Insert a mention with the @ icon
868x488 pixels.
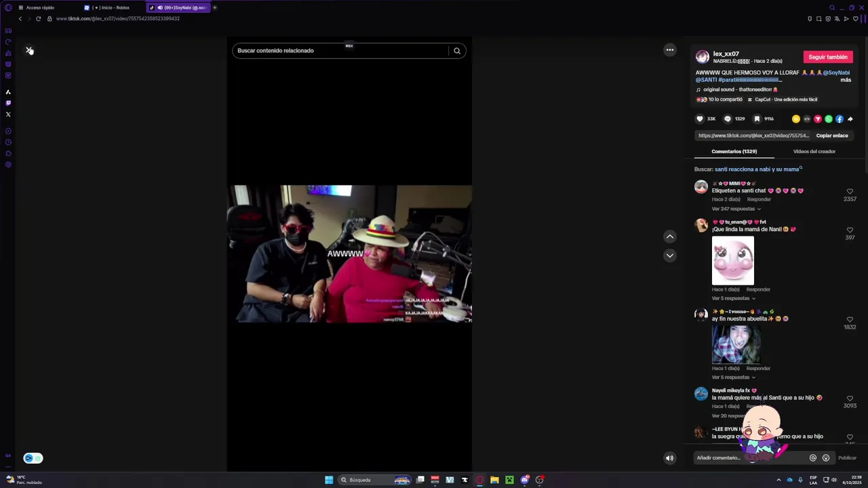[813, 457]
